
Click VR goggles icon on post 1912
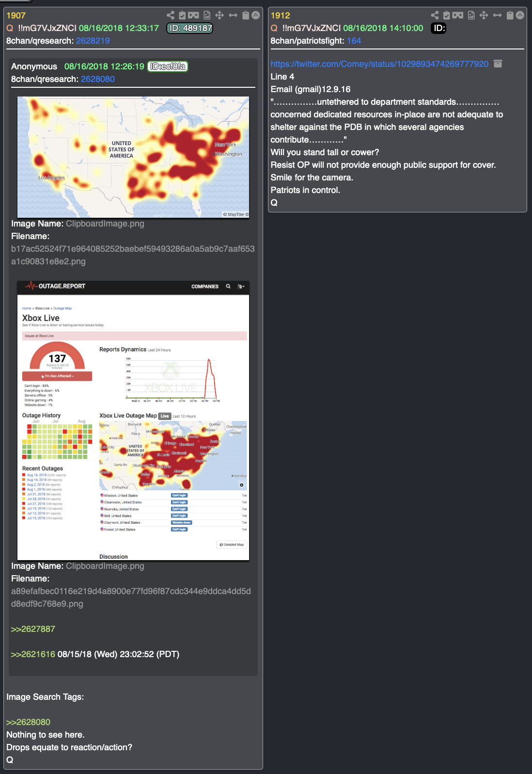point(458,16)
